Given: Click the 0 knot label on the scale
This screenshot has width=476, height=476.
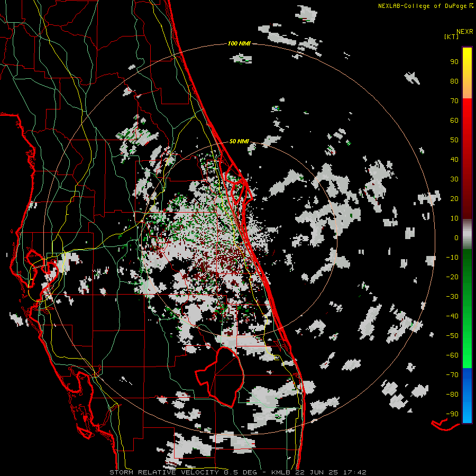Looking at the screenshot, I should pos(456,237).
